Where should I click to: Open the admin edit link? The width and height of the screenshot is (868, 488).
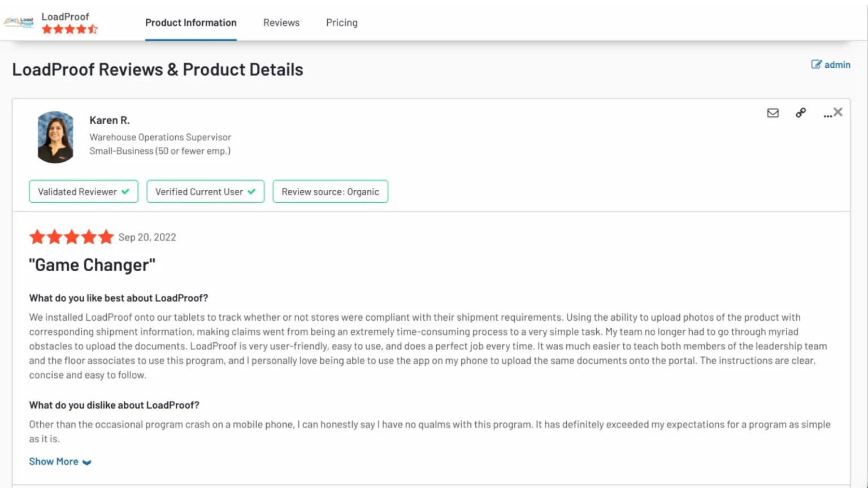point(831,64)
